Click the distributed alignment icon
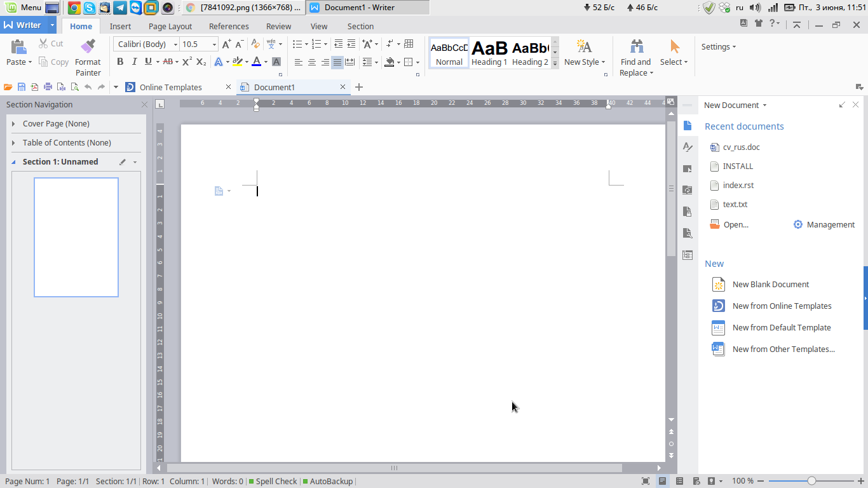This screenshot has width=868, height=488. pos(349,62)
